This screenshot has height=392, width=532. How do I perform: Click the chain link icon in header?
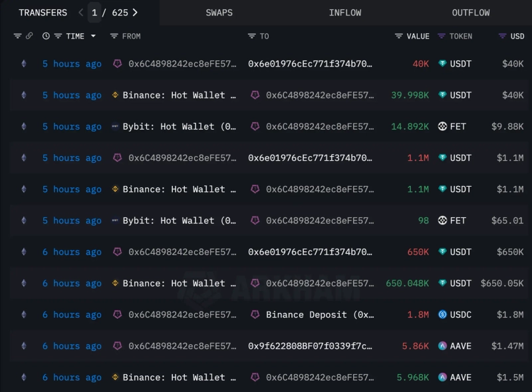[x=29, y=36]
